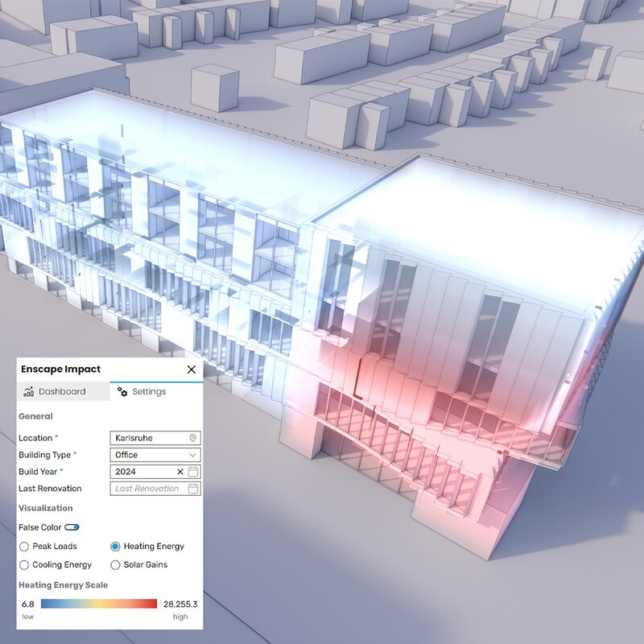This screenshot has width=644, height=644.
Task: Close the Enscape Impact panel
Action: point(191,369)
